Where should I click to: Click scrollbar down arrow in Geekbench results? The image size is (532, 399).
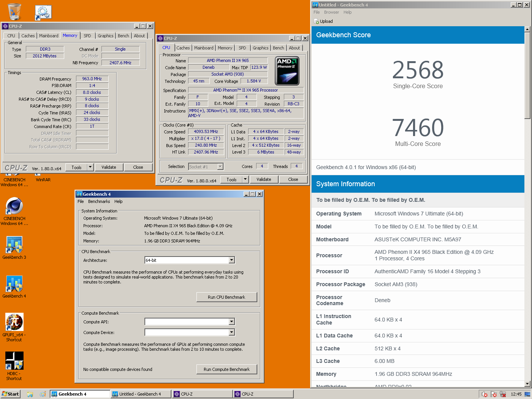527,384
